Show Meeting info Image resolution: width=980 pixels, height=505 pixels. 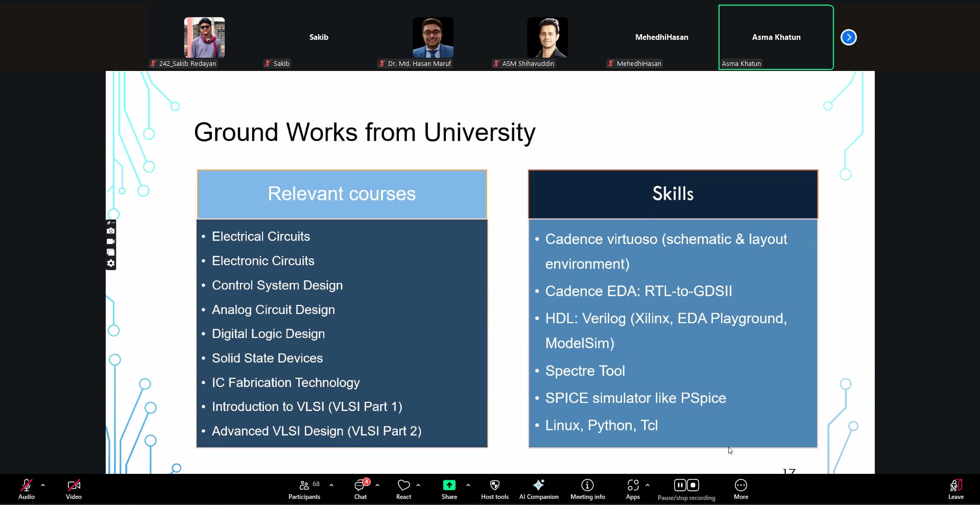[587, 488]
